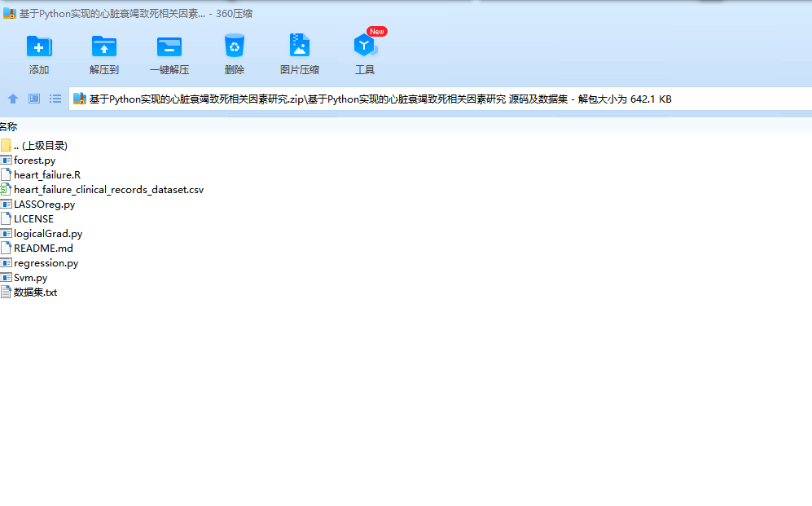The image size is (812, 506).
Task: Click the file icon beside regression.py
Action: click(6, 263)
